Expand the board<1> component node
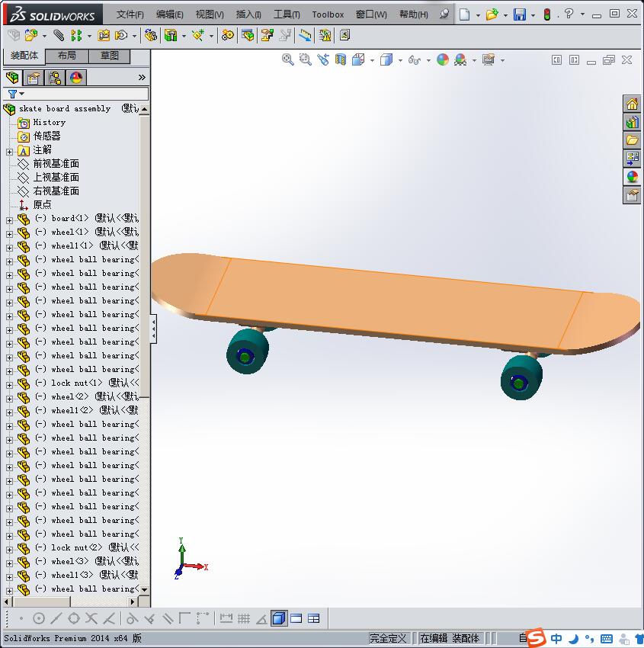 point(9,220)
